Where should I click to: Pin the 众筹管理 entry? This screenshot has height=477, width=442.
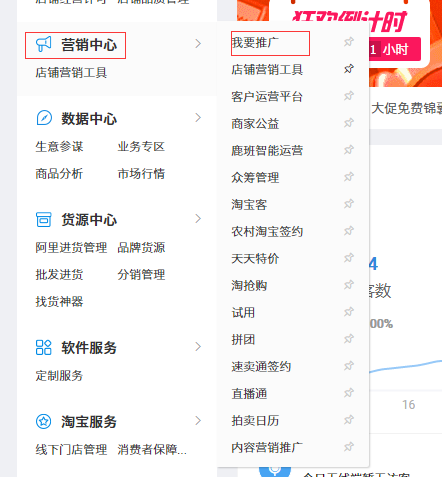(349, 177)
